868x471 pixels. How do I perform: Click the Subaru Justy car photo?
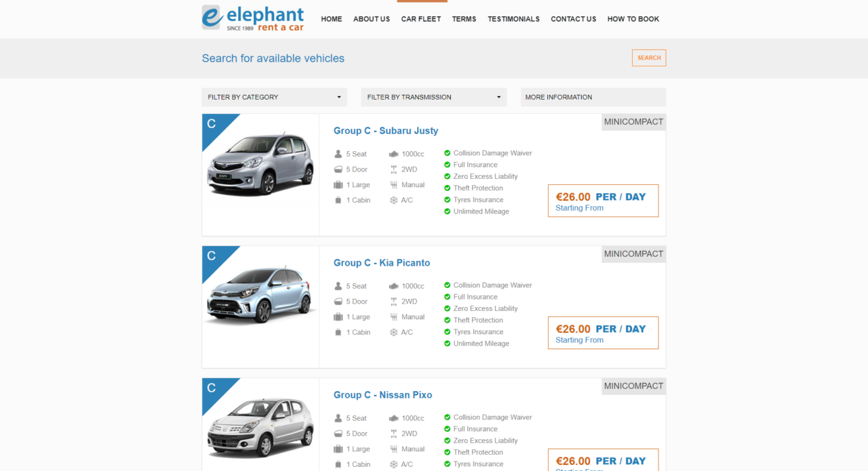tap(261, 165)
